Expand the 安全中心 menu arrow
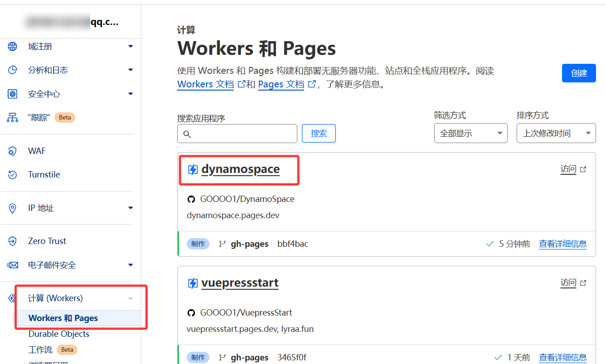This screenshot has height=364, width=606. click(x=131, y=94)
